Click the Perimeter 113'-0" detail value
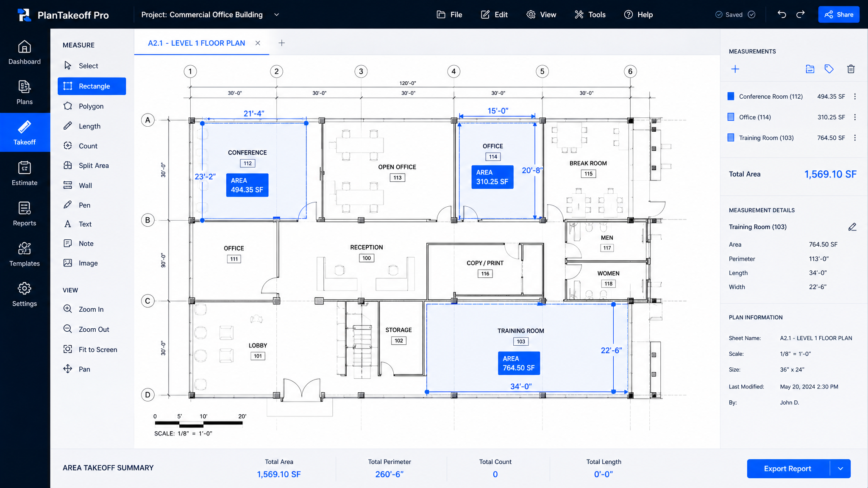 [819, 259]
